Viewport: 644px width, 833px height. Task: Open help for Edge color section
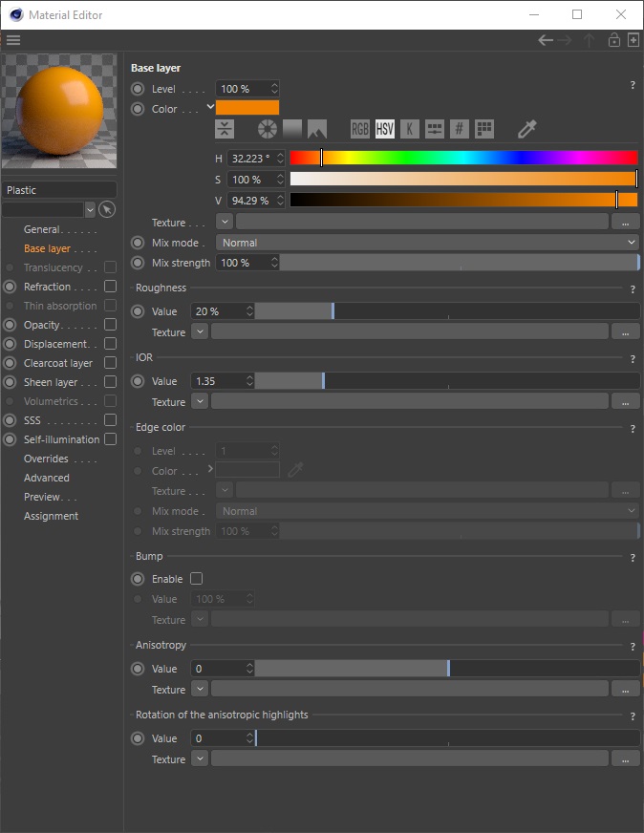[633, 429]
